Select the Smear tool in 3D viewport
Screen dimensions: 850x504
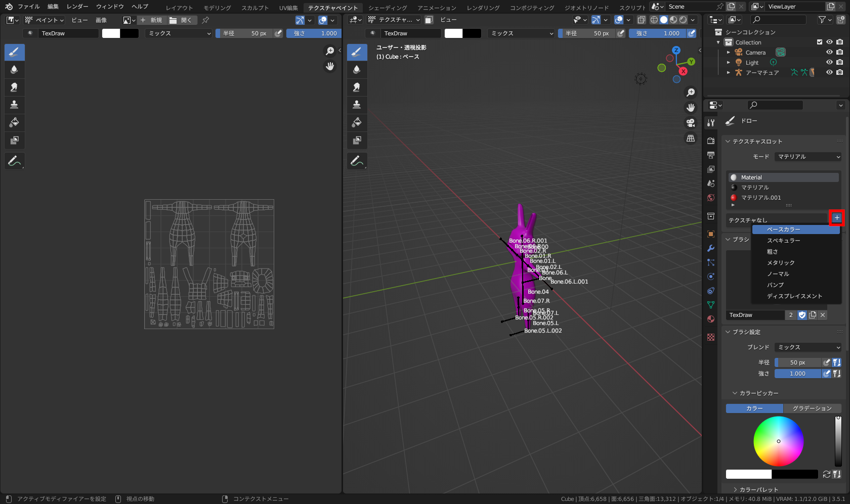point(357,87)
